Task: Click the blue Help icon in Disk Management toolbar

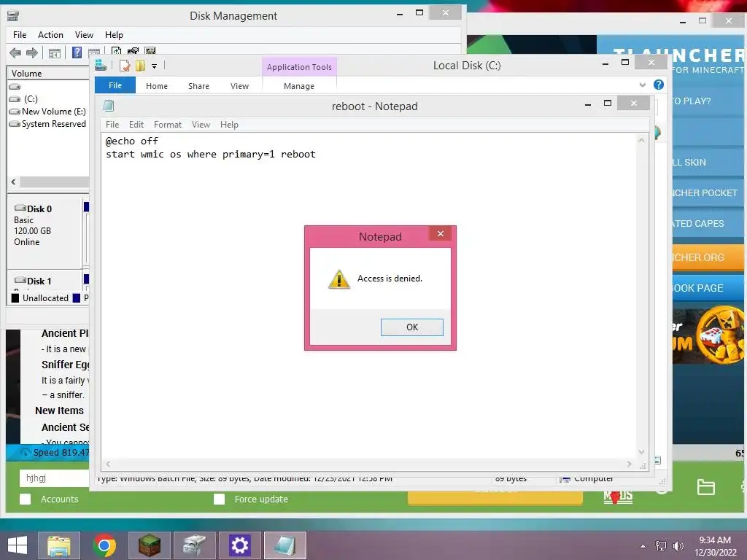Action: pos(77,52)
